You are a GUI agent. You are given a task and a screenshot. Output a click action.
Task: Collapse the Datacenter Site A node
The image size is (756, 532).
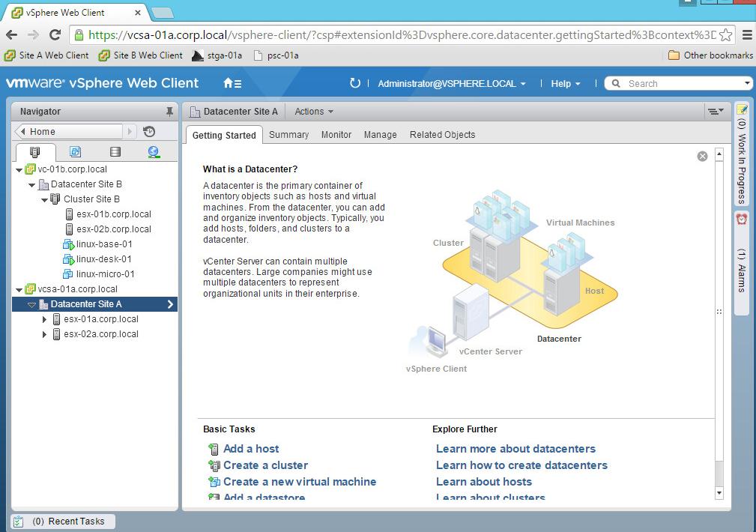pos(31,305)
